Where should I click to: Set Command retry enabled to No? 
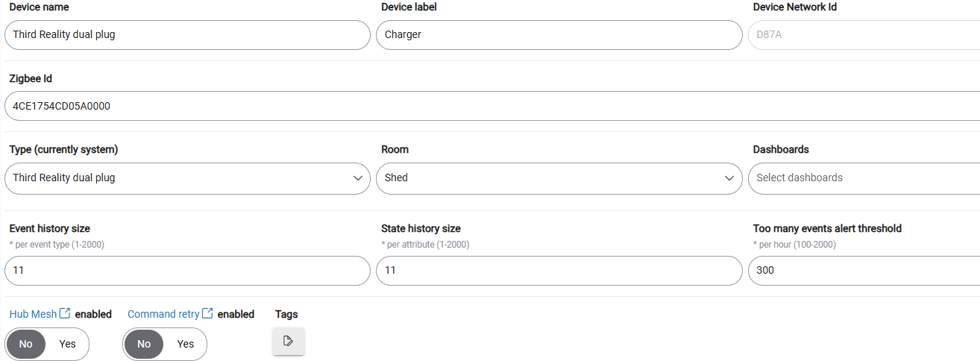[x=144, y=344]
